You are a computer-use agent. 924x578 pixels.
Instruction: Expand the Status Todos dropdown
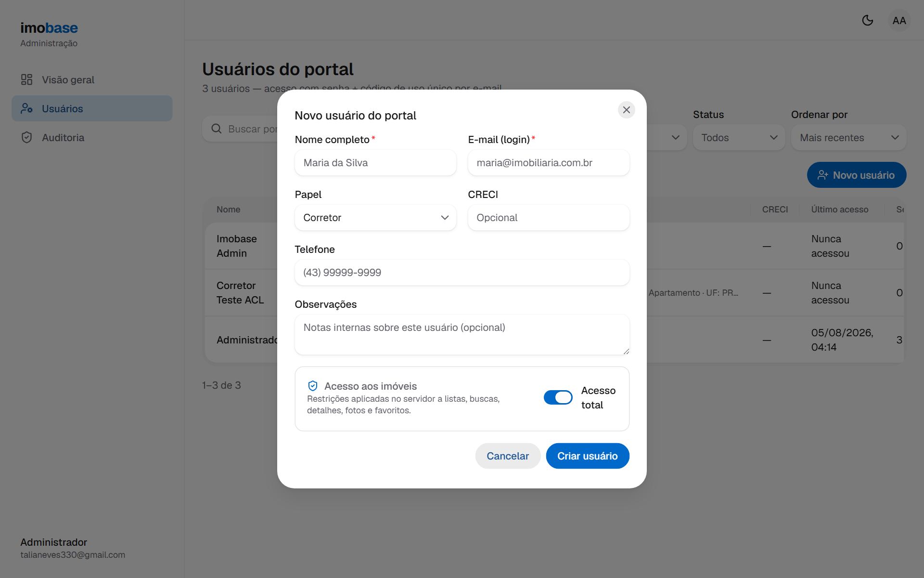[739, 138]
